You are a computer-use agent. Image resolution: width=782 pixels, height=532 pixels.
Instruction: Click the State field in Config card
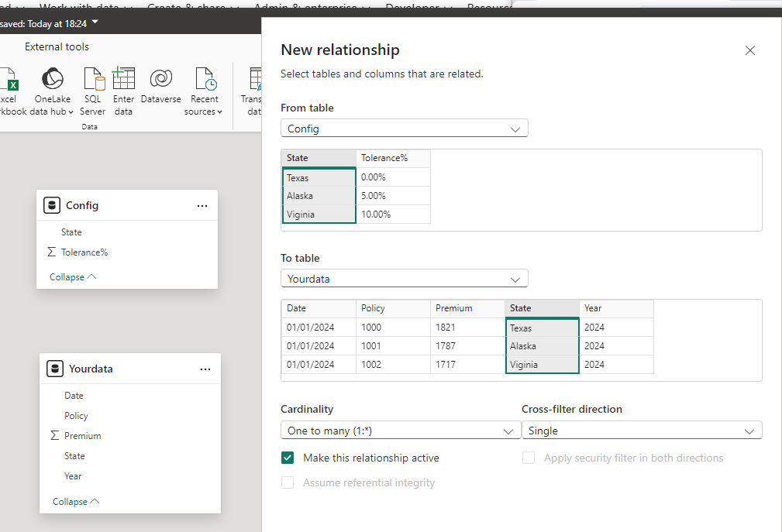tap(71, 232)
